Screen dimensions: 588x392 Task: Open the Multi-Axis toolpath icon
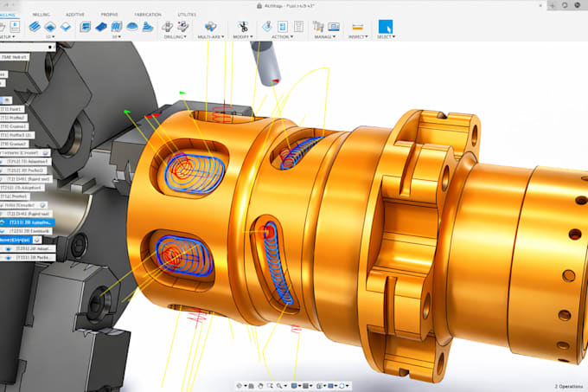[x=210, y=27]
